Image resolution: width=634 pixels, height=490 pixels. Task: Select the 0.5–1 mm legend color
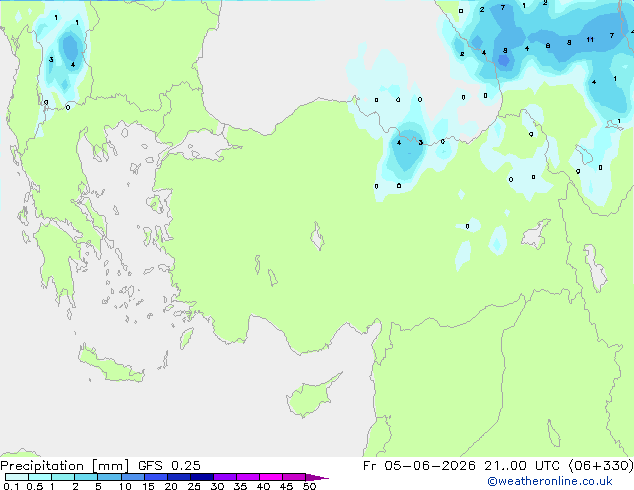[40, 477]
